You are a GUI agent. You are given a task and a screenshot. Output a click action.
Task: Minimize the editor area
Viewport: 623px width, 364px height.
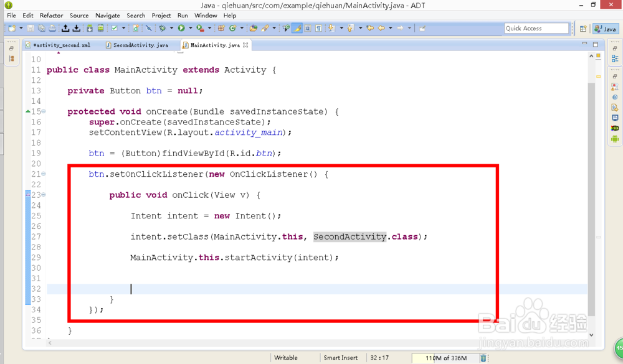(584, 44)
